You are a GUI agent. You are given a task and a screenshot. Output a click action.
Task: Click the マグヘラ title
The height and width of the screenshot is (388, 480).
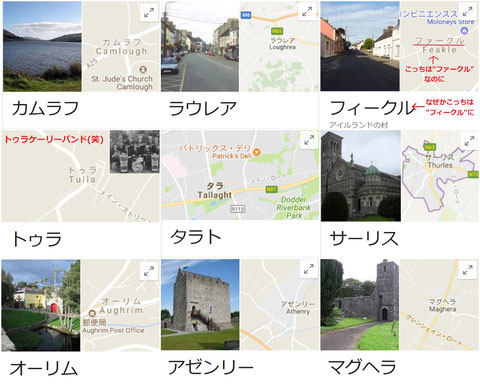(x=363, y=367)
